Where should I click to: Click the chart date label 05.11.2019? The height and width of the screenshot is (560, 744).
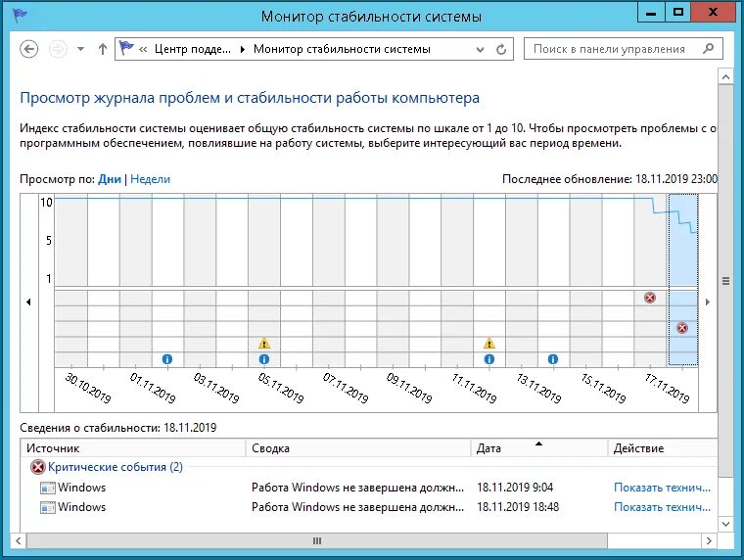click(280, 389)
